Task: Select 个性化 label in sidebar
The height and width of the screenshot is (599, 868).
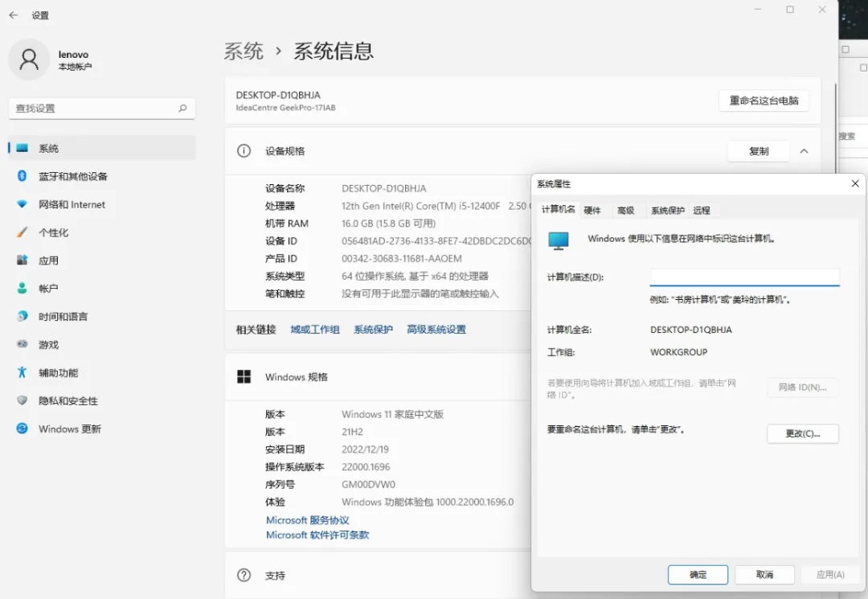Action: click(x=54, y=232)
